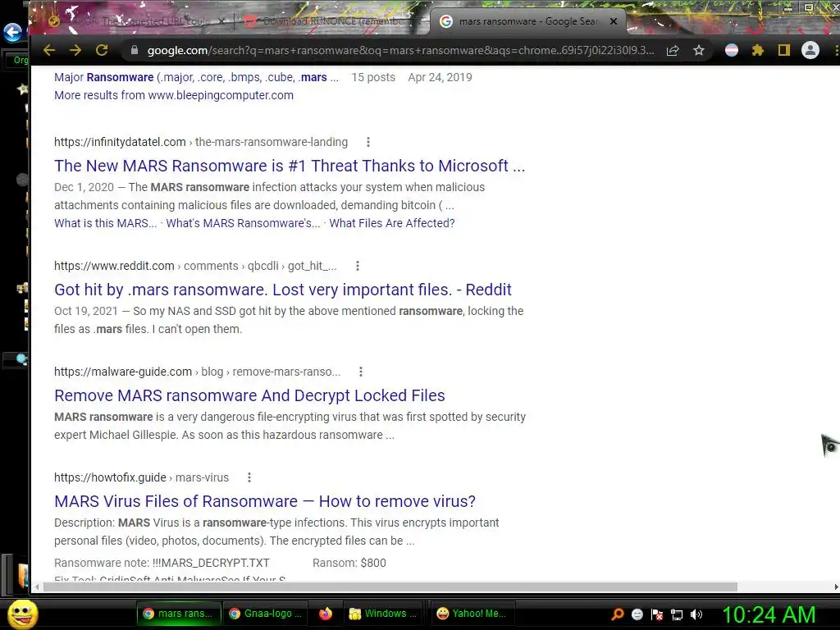Open the smiley face Start button
This screenshot has width=840, height=630.
coord(22,614)
